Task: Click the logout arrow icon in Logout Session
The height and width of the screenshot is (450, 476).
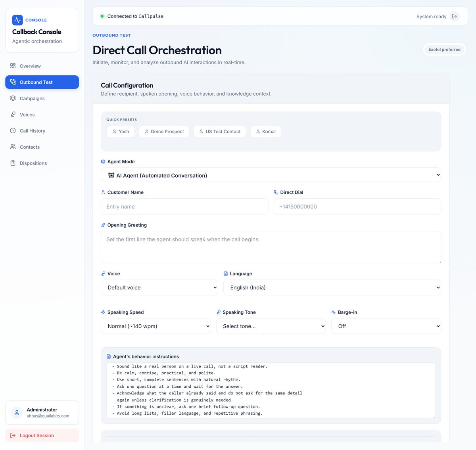Action: tap(13, 435)
